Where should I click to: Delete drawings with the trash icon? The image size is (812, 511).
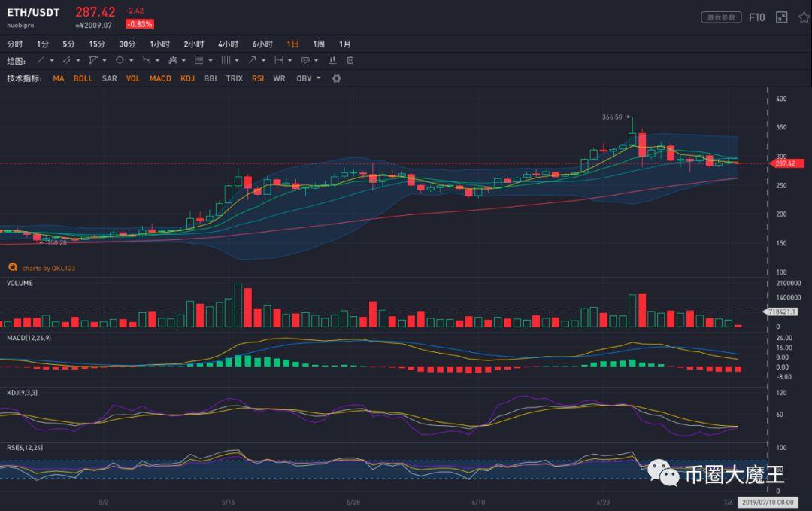click(350, 60)
